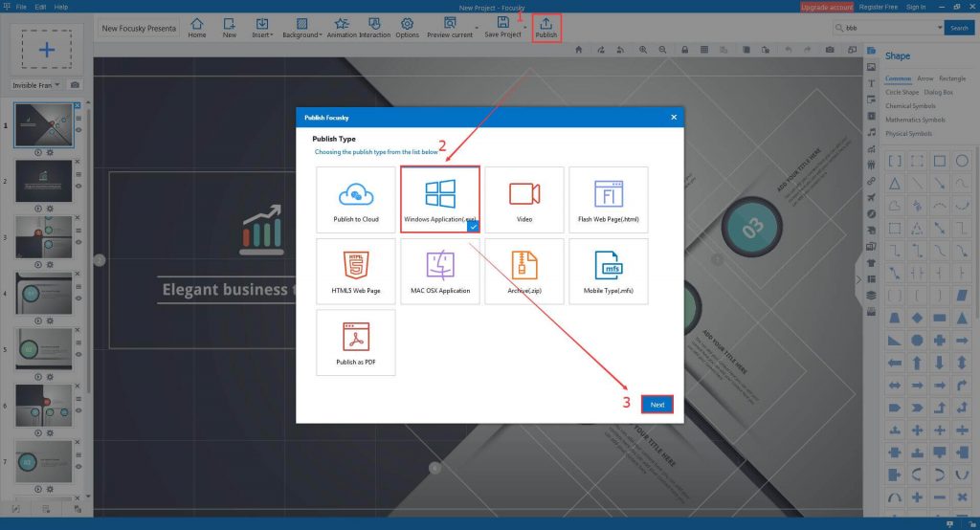Viewport: 980px width, 530px height.
Task: Click the Upgrade account link
Action: click(826, 7)
